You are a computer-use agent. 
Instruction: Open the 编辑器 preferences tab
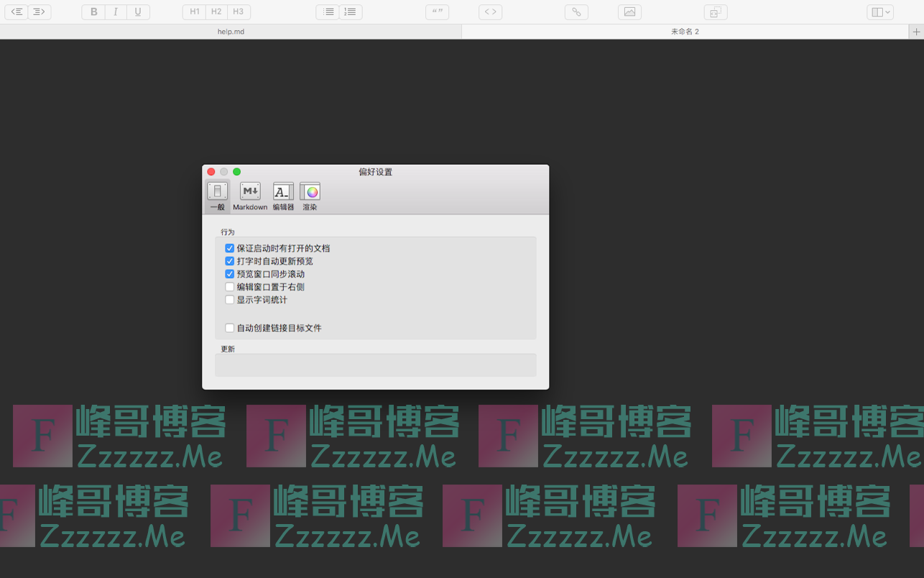[x=283, y=196]
